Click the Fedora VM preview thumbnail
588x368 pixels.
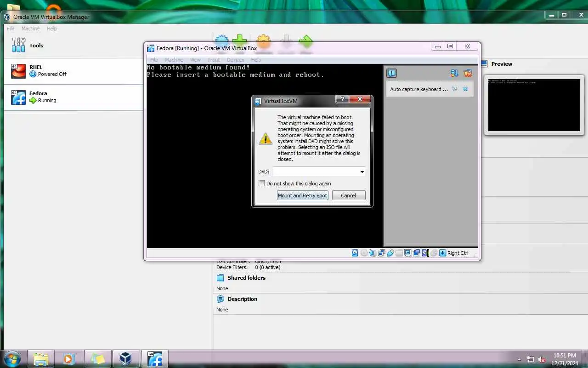tap(534, 105)
